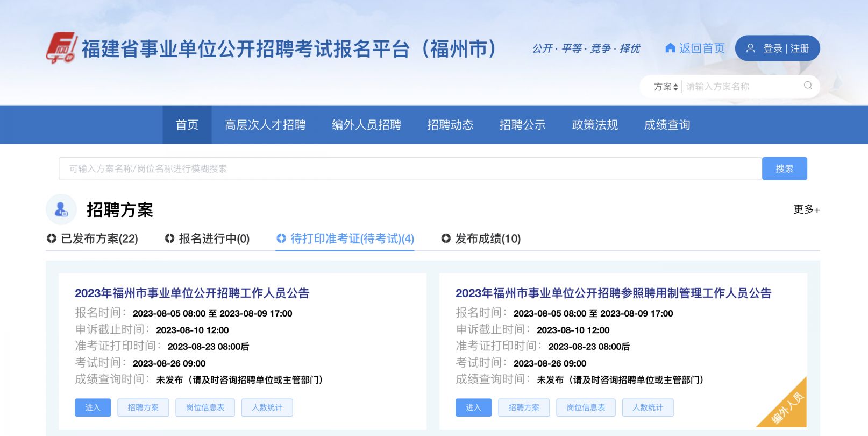Click the red F100 platform logo

(61, 48)
